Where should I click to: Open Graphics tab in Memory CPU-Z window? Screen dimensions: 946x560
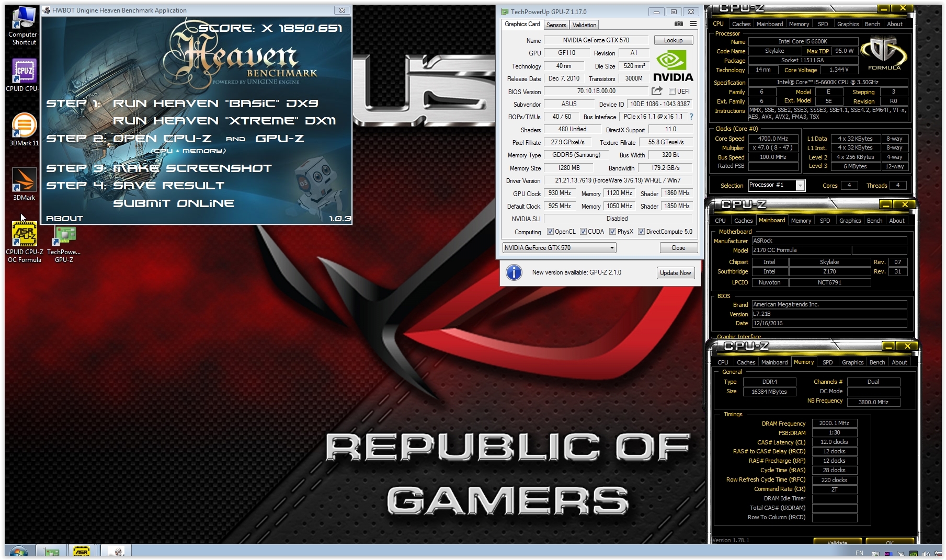(852, 362)
